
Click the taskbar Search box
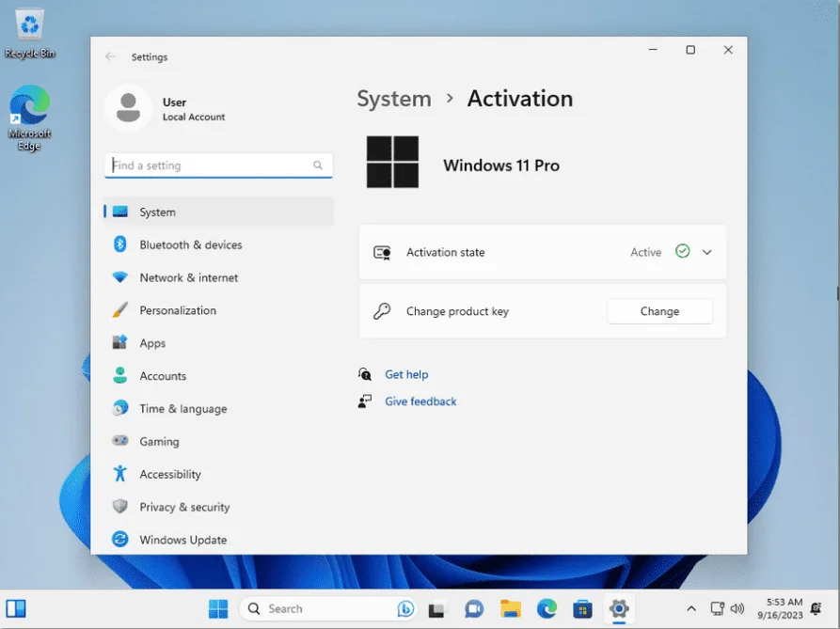[328, 608]
